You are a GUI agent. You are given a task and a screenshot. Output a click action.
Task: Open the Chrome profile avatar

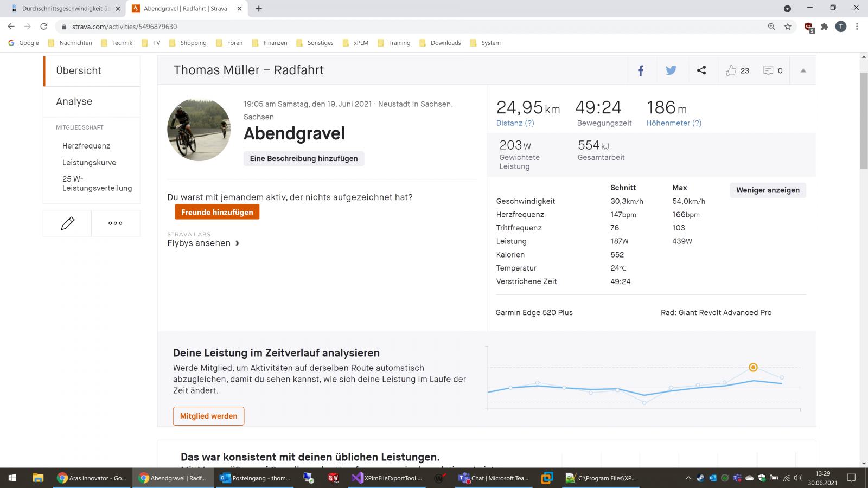point(841,27)
